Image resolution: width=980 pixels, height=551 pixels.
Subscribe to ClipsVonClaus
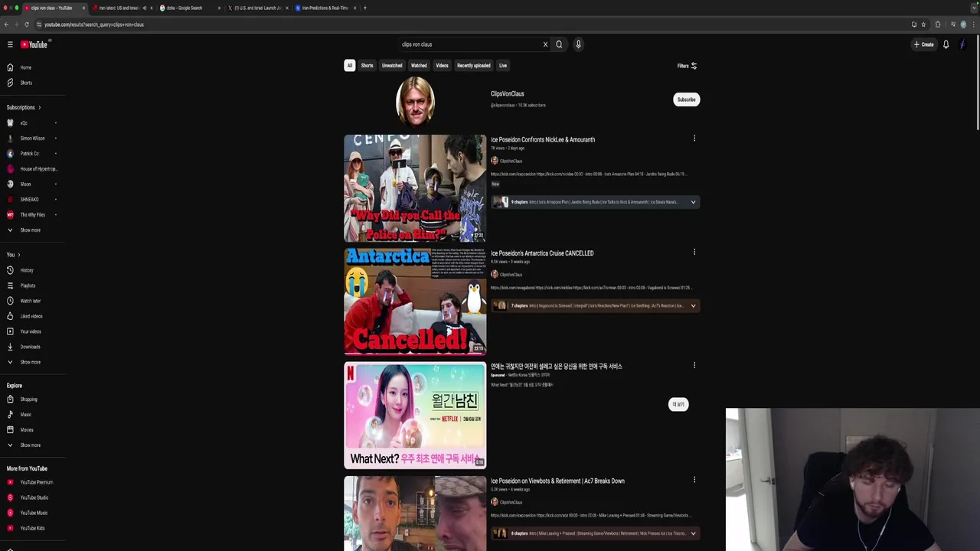[x=686, y=99]
